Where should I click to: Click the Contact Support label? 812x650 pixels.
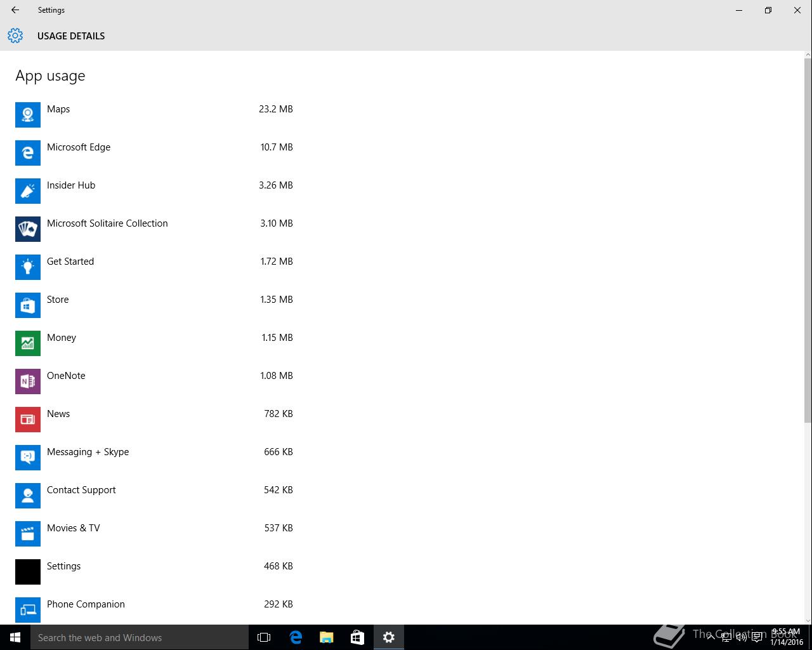click(81, 490)
